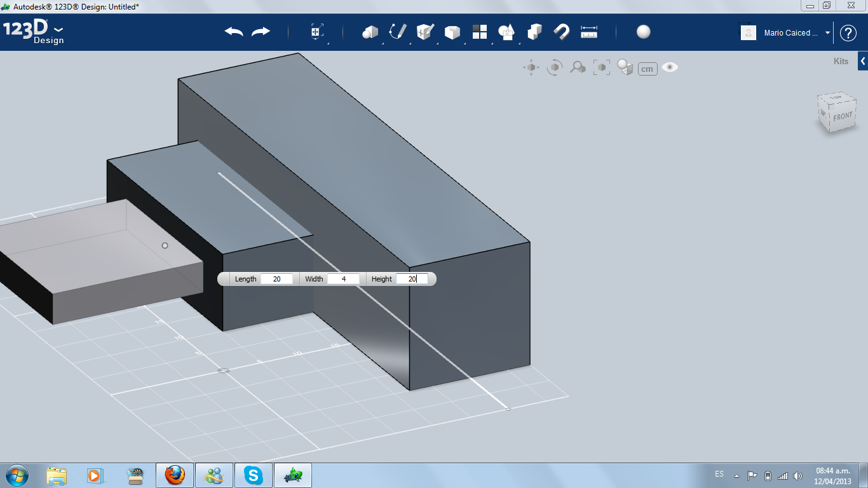Open the display style options icon
The image size is (868, 488).
tap(625, 67)
